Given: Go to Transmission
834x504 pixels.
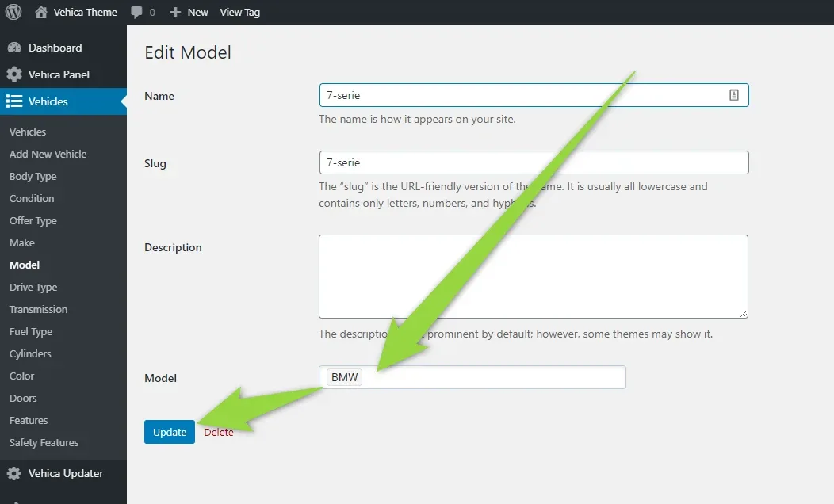Looking at the screenshot, I should (x=38, y=309).
